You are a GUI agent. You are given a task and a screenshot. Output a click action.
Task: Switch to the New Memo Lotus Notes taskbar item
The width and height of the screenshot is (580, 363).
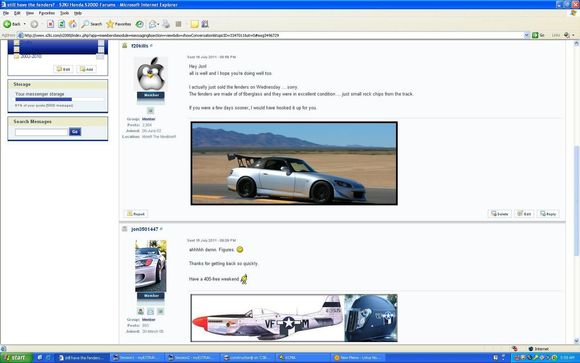click(358, 358)
